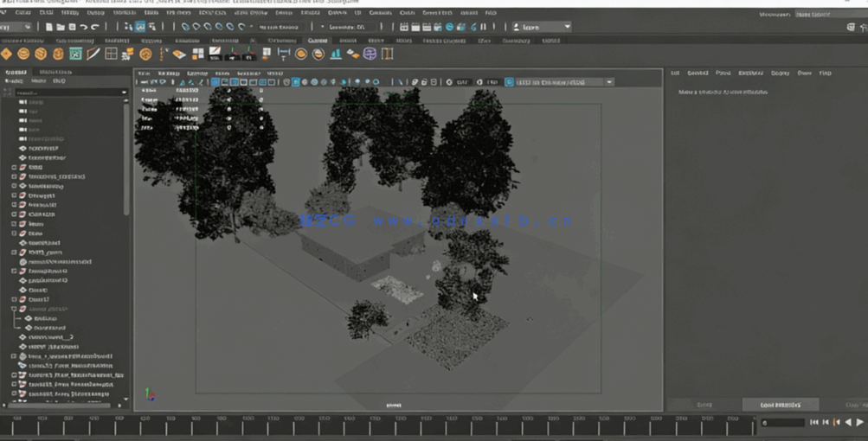Viewport: 868px width, 441px height.
Task: Toggle the blue icon left of viewport renderer dropdown
Action: click(510, 82)
